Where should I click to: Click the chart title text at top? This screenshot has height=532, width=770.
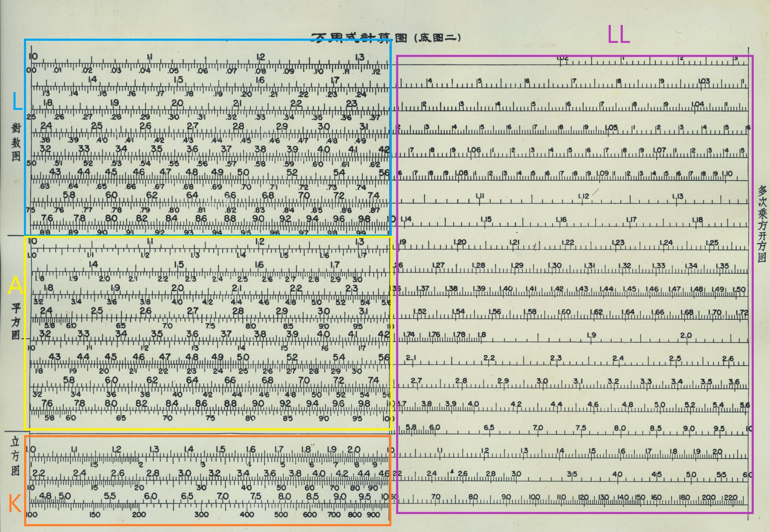(x=385, y=38)
